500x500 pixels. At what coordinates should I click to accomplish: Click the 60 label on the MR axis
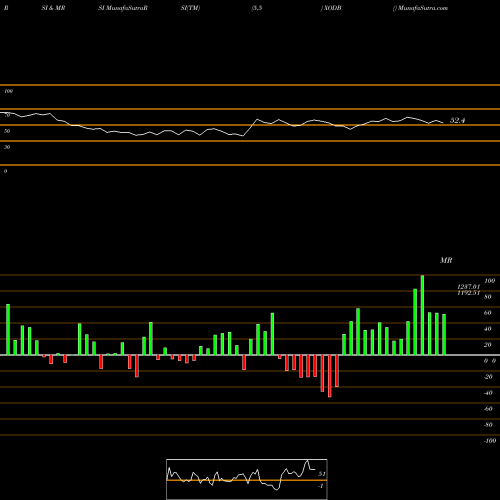pos(487,313)
